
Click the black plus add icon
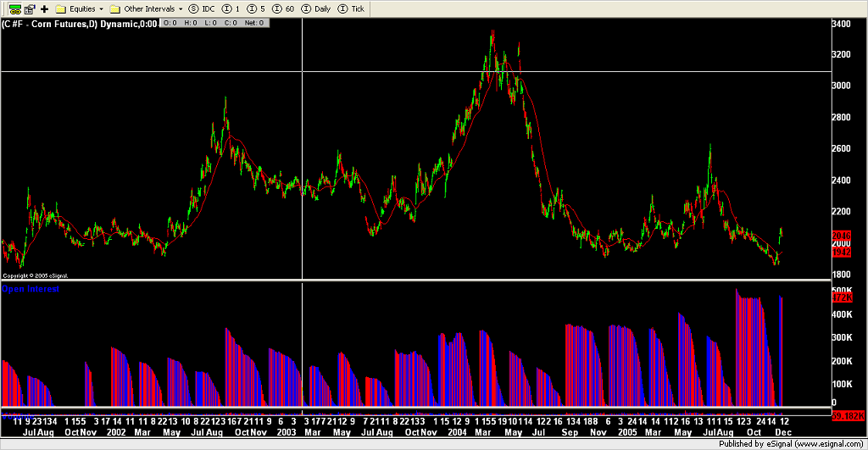[x=45, y=8]
